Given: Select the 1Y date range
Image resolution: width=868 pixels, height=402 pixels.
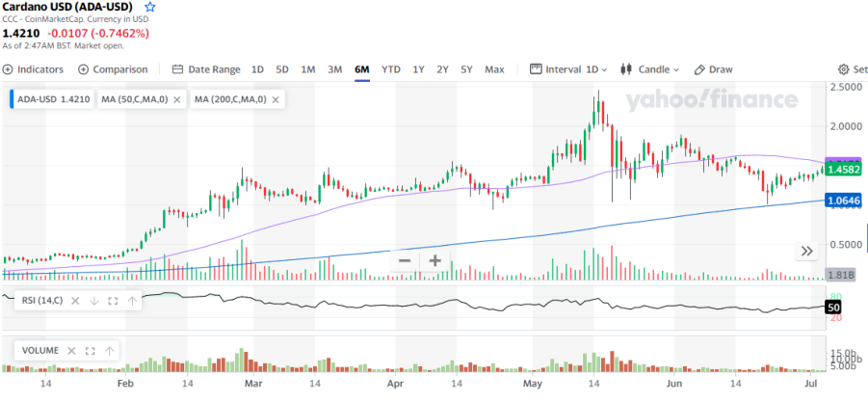Looking at the screenshot, I should (418, 69).
